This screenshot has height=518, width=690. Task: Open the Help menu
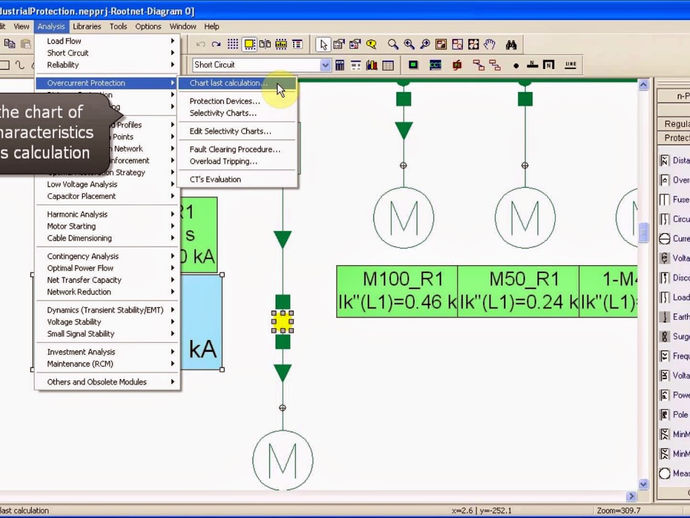point(212,26)
